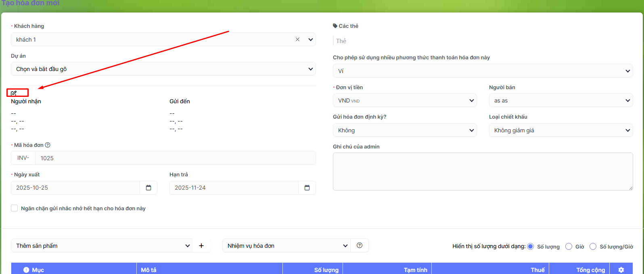
Task: Open the calendar for Hạn trả
Action: click(x=307, y=188)
